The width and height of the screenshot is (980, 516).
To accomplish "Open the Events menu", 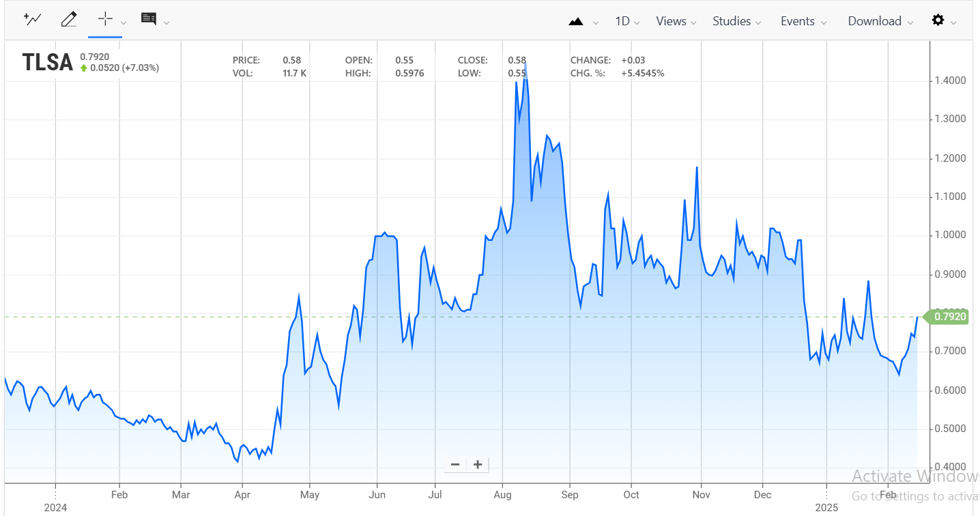I will click(803, 21).
